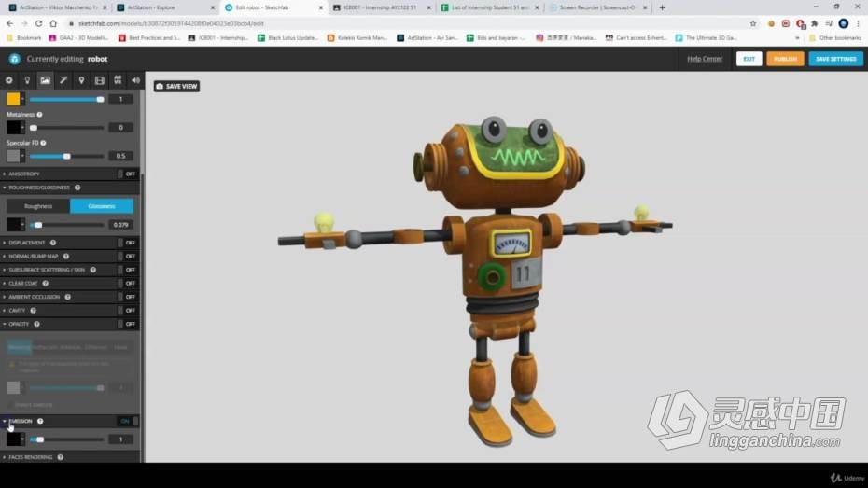Go to the browser home page
868x488 pixels.
point(53,23)
